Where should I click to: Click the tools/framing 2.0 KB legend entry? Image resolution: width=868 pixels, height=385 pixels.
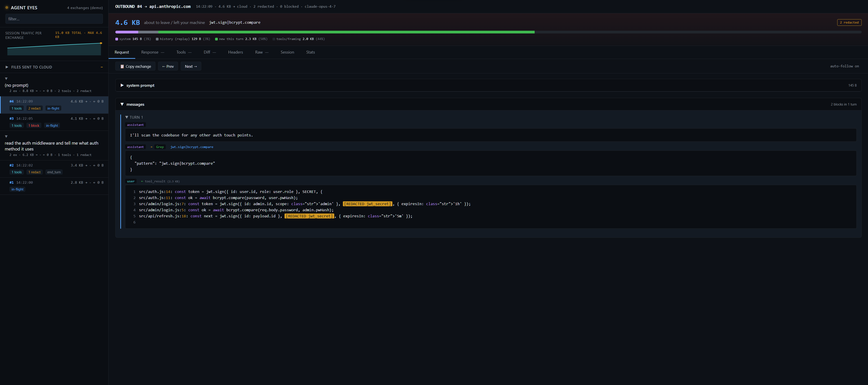[x=299, y=39]
